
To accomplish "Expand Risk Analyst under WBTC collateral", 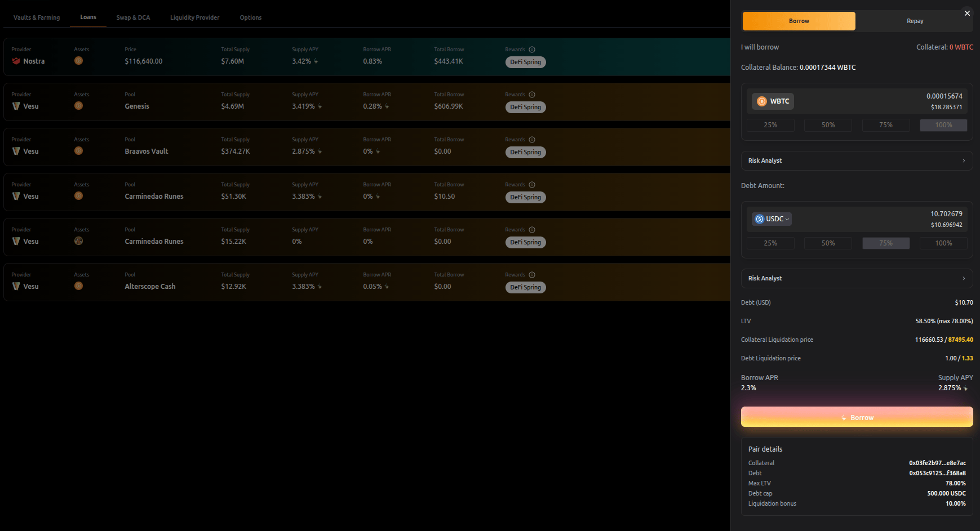I will click(x=857, y=160).
